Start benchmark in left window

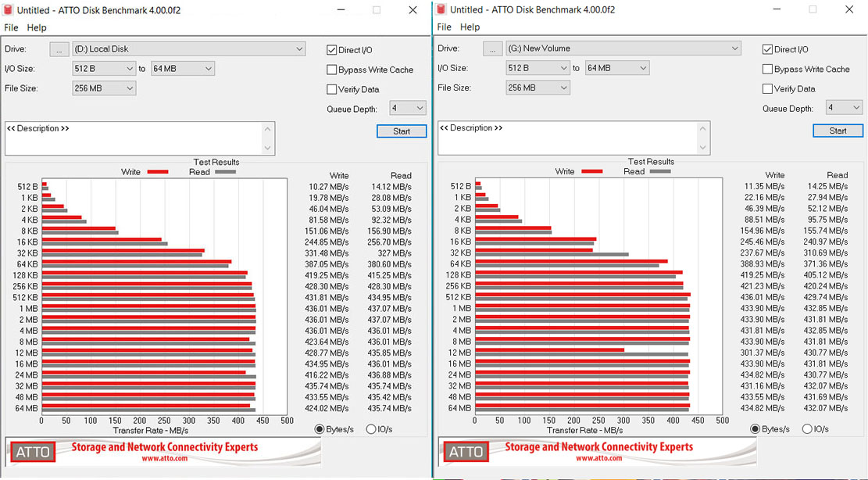[x=402, y=131]
